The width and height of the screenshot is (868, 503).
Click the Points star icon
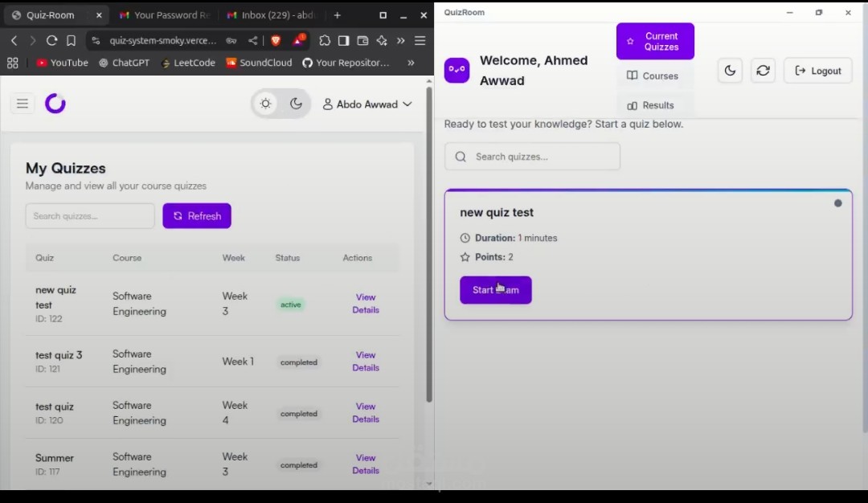click(x=465, y=257)
